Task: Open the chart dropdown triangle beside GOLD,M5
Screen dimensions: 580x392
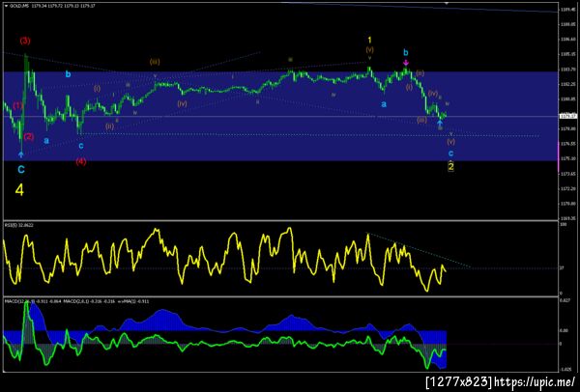Action: pos(6,6)
